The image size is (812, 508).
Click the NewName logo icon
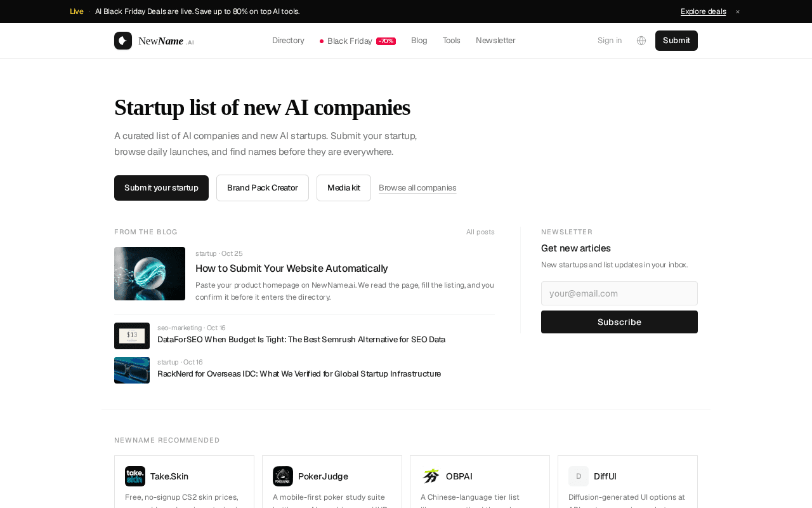point(123,41)
